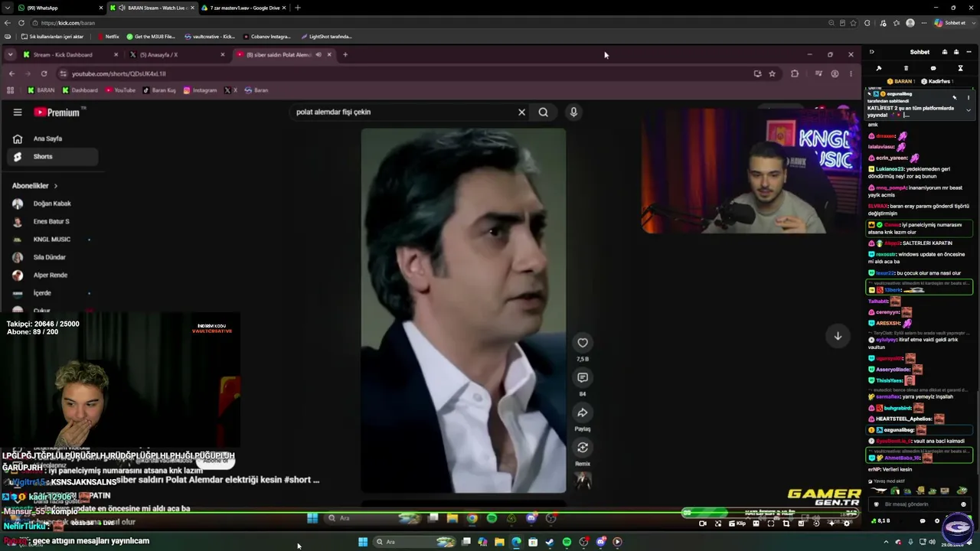
Task: Open Ana Sayfa in YouTube sidebar
Action: 52,139
